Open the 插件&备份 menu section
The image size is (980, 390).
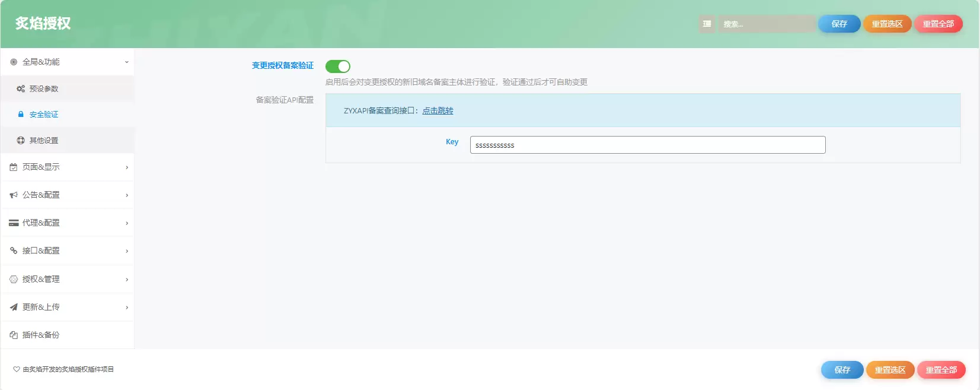pyautogui.click(x=68, y=335)
